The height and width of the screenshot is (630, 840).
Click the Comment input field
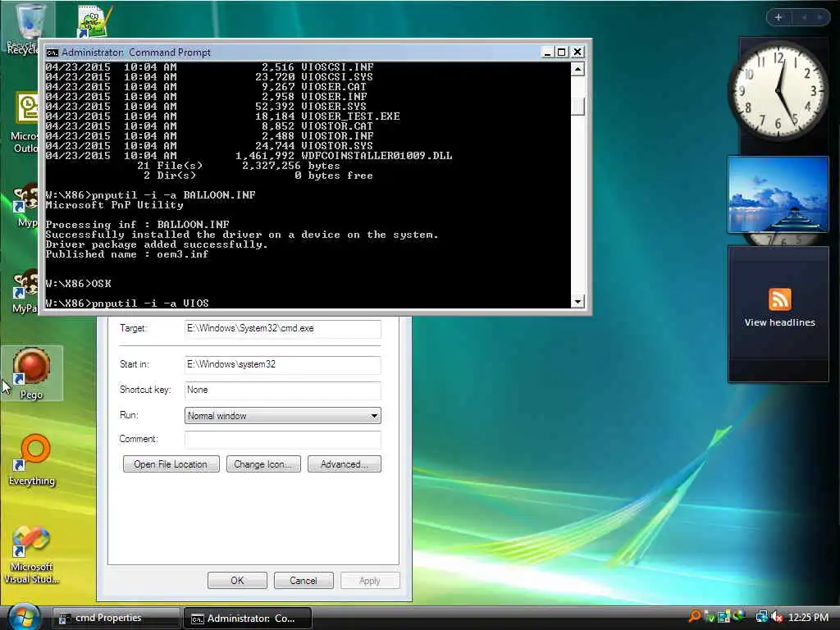coord(282,440)
